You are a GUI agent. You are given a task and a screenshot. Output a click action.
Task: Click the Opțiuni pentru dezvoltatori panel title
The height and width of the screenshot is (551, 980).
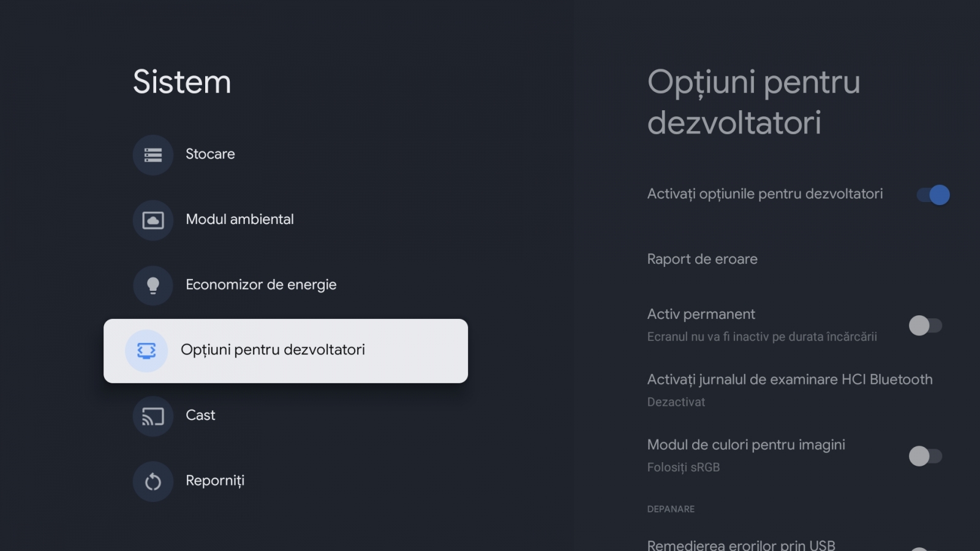[754, 102]
